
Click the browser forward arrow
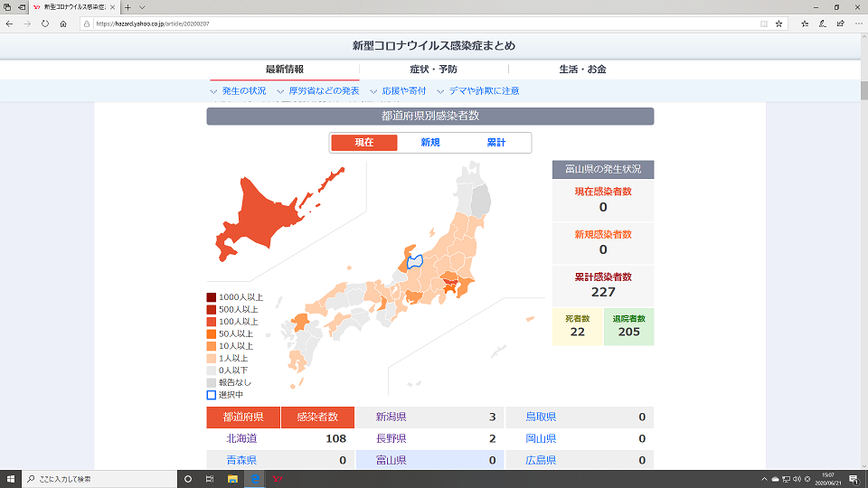coord(27,23)
